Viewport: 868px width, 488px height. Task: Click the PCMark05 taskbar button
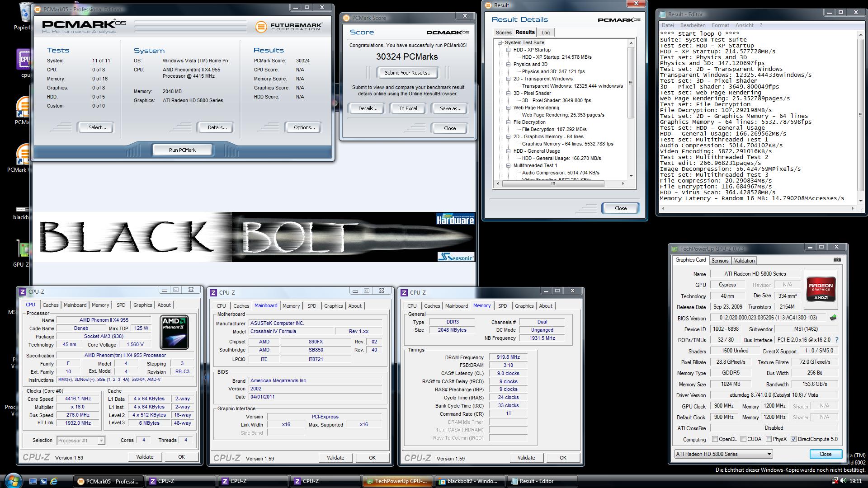click(x=108, y=481)
